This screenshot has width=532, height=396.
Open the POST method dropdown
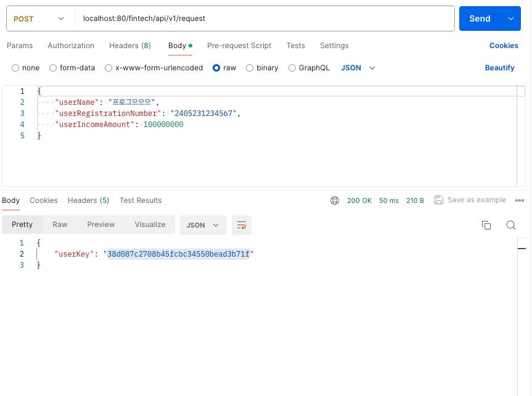tap(39, 19)
